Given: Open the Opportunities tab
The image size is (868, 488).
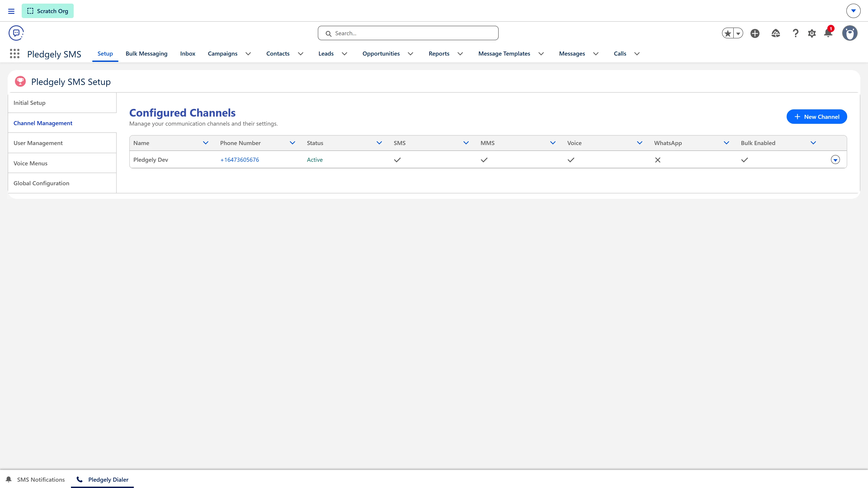Looking at the screenshot, I should (x=381, y=54).
